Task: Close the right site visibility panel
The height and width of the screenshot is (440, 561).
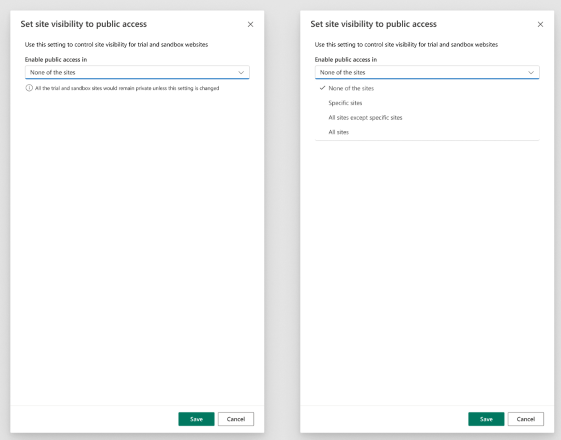Action: click(540, 24)
